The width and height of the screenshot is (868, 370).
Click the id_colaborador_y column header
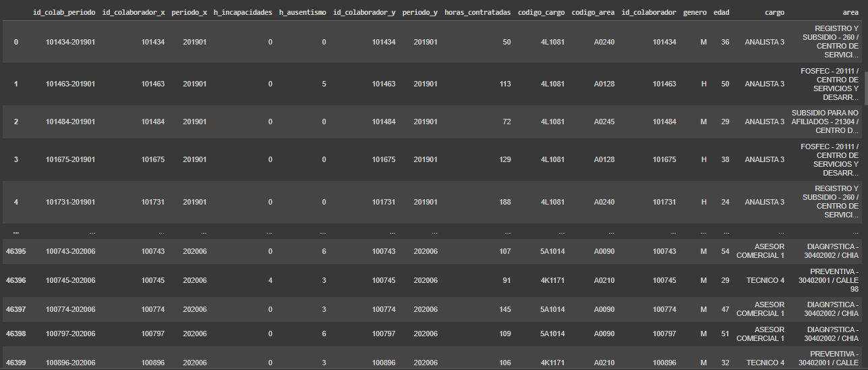[x=364, y=12]
